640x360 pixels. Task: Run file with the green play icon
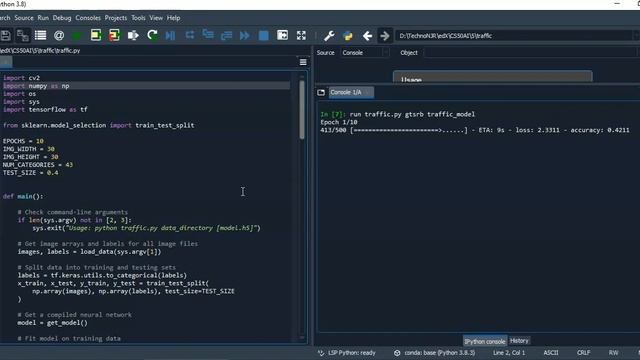pos(77,36)
